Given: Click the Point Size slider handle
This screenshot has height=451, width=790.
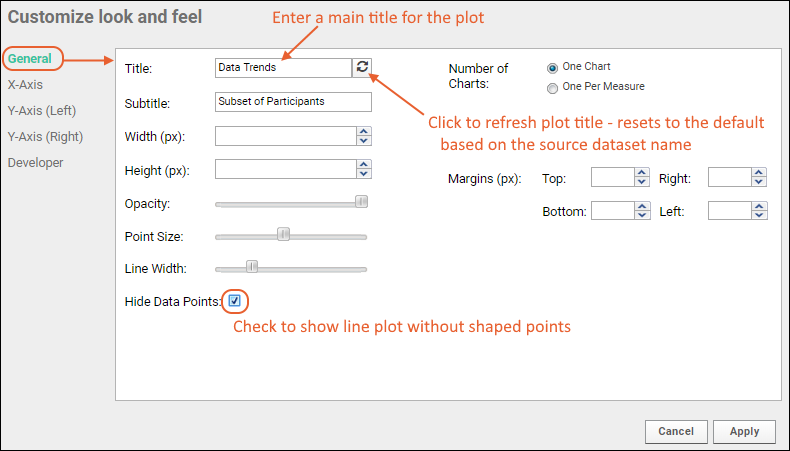Looking at the screenshot, I should click(x=284, y=235).
